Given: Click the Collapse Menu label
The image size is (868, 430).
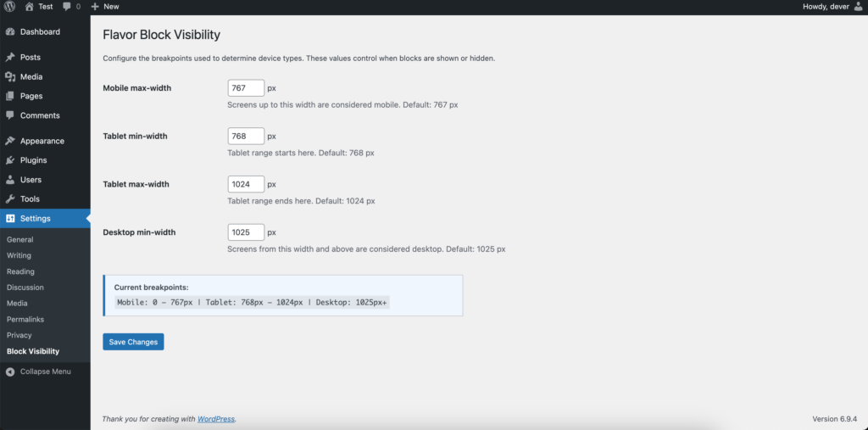Looking at the screenshot, I should click(x=46, y=371).
